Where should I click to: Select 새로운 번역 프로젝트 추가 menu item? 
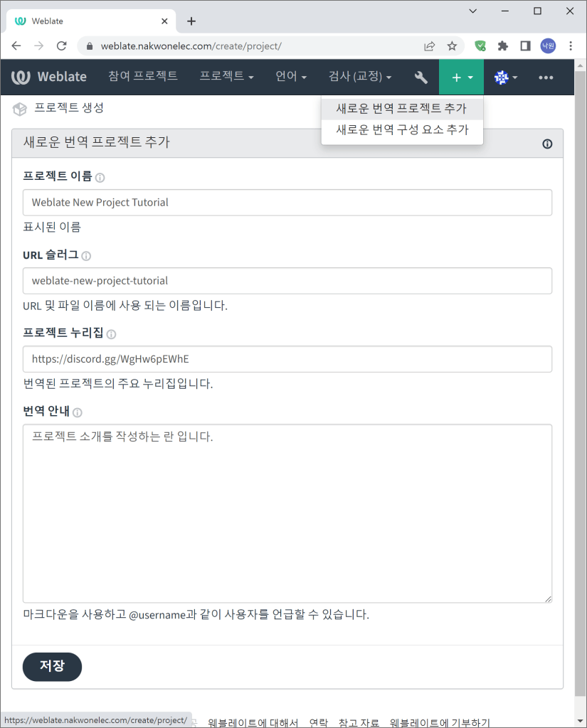pos(401,109)
